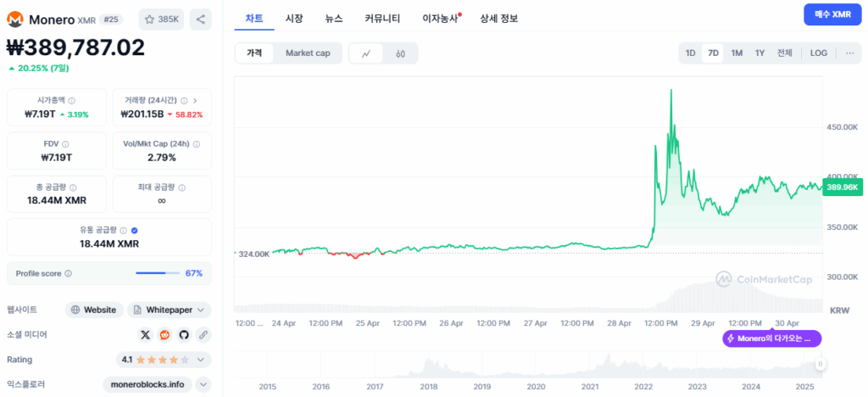Open Monero's GitHub link
Viewport: 868px width, 397px height.
[x=184, y=335]
